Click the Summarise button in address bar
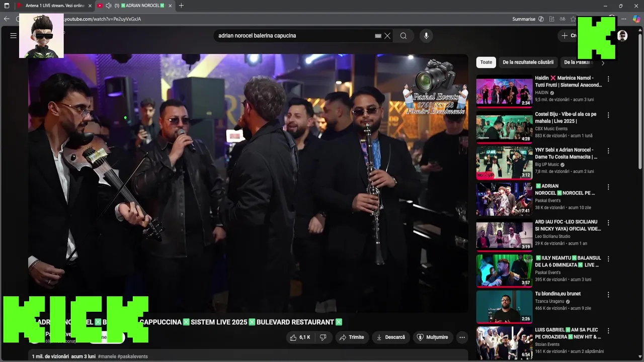 coord(524,19)
